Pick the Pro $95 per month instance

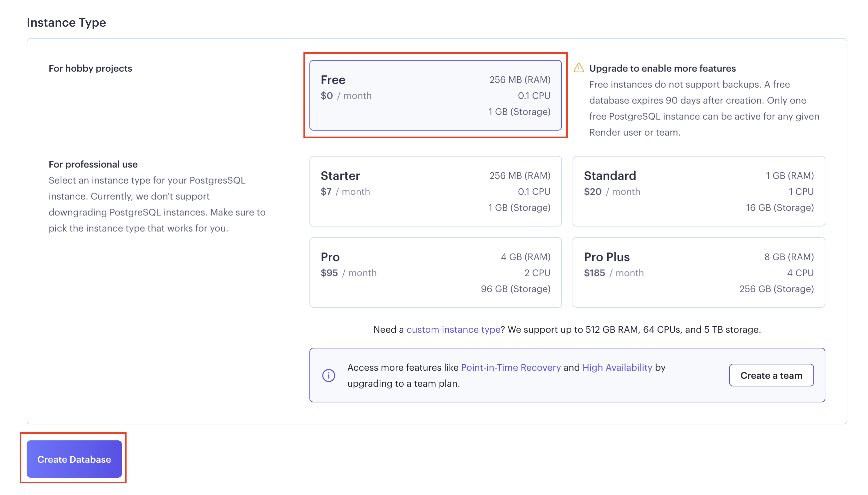pos(435,272)
